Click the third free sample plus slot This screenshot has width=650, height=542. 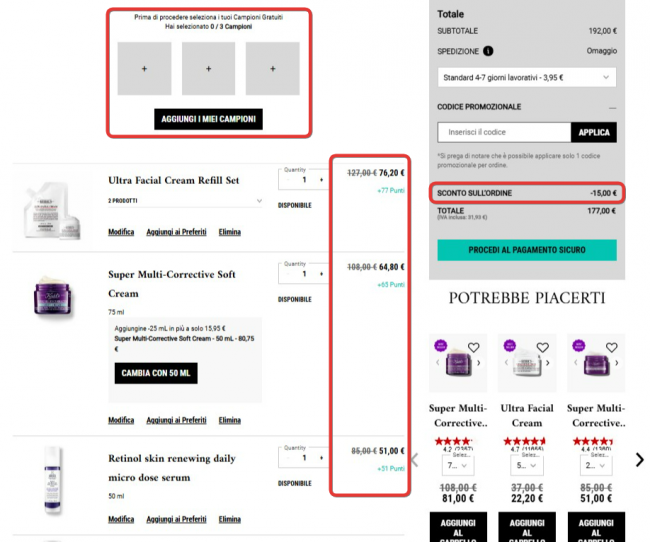(273, 69)
